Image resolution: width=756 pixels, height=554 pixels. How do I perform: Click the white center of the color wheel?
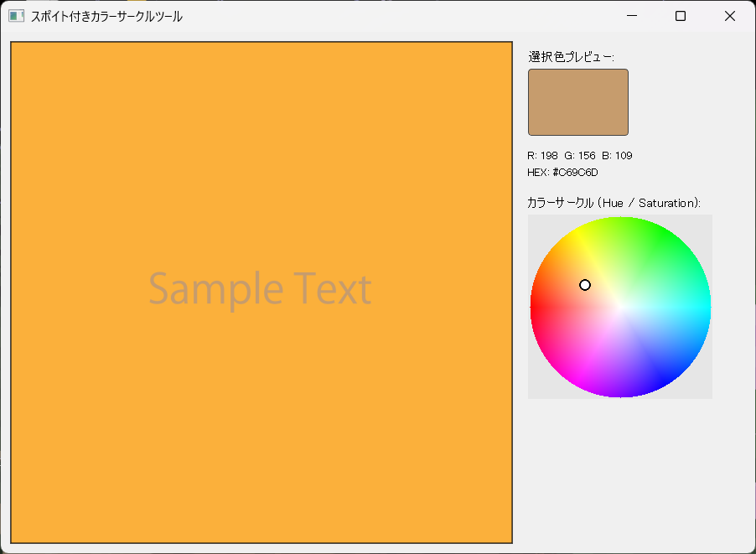point(620,307)
